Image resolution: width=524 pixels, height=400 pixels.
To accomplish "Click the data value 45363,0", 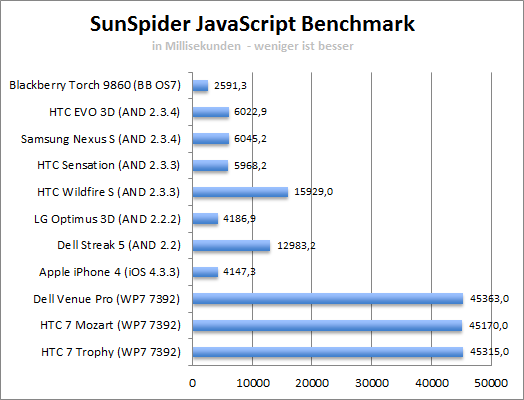I will (489, 298).
